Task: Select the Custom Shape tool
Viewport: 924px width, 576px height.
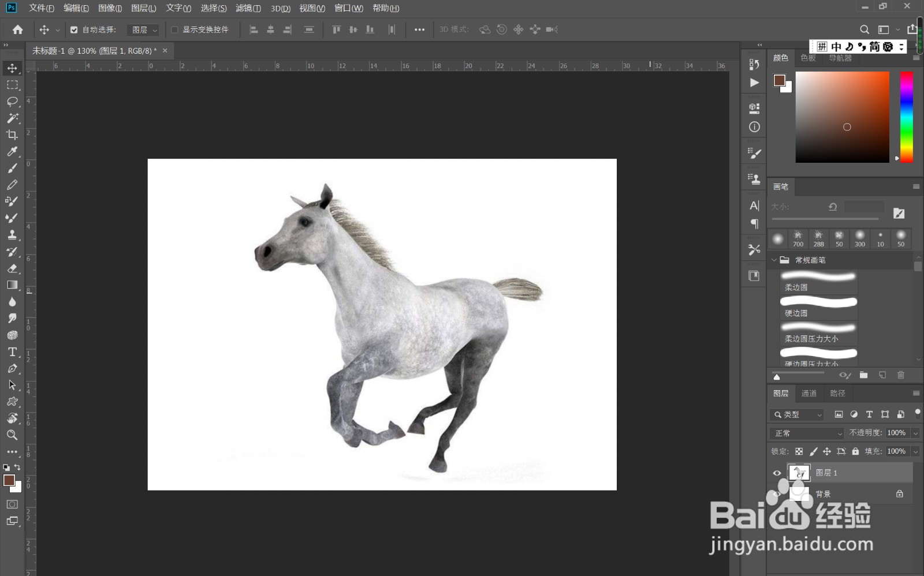Action: click(x=12, y=402)
